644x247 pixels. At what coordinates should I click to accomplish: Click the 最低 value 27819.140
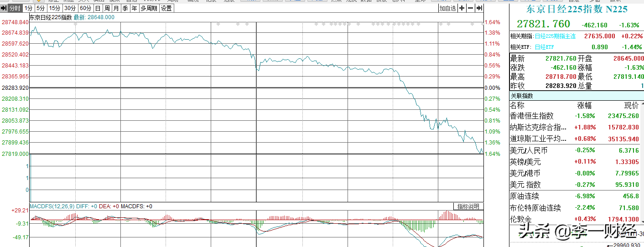pyautogui.click(x=628, y=77)
